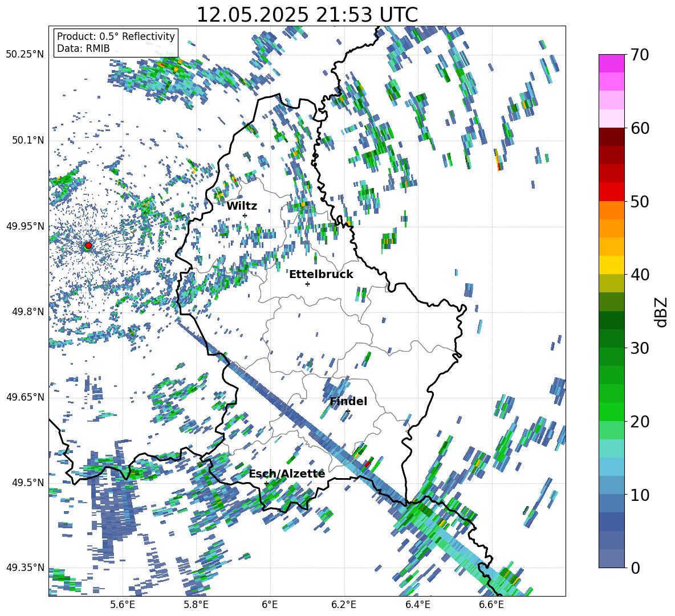This screenshot has height=616, width=675.
Task: Click the 20 tick on the colorbar
Action: (639, 421)
